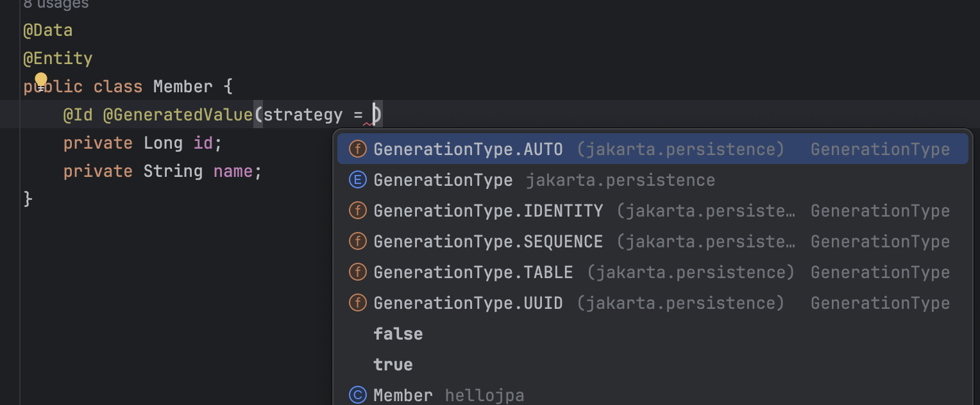Choose the 'false' completion suggestion
The height and width of the screenshot is (405, 980).
[x=652, y=334]
